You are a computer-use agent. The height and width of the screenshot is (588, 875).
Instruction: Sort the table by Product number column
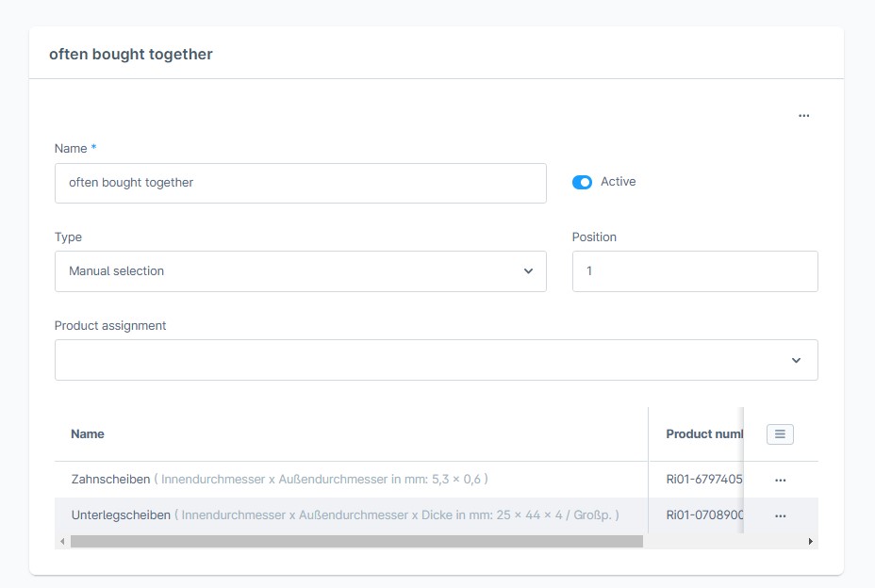[704, 433]
